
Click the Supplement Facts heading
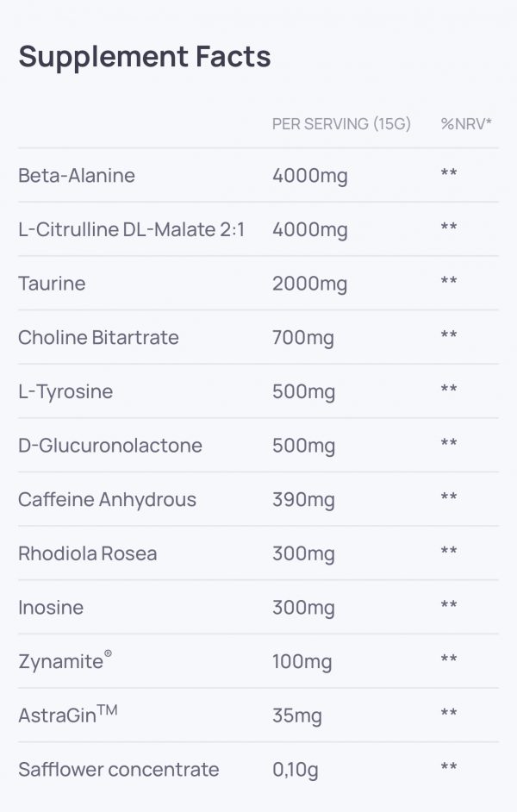click(145, 57)
